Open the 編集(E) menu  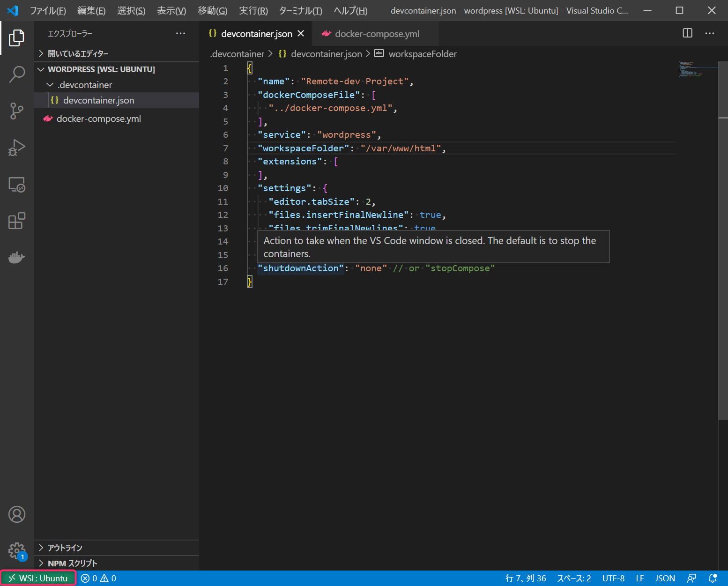91,11
